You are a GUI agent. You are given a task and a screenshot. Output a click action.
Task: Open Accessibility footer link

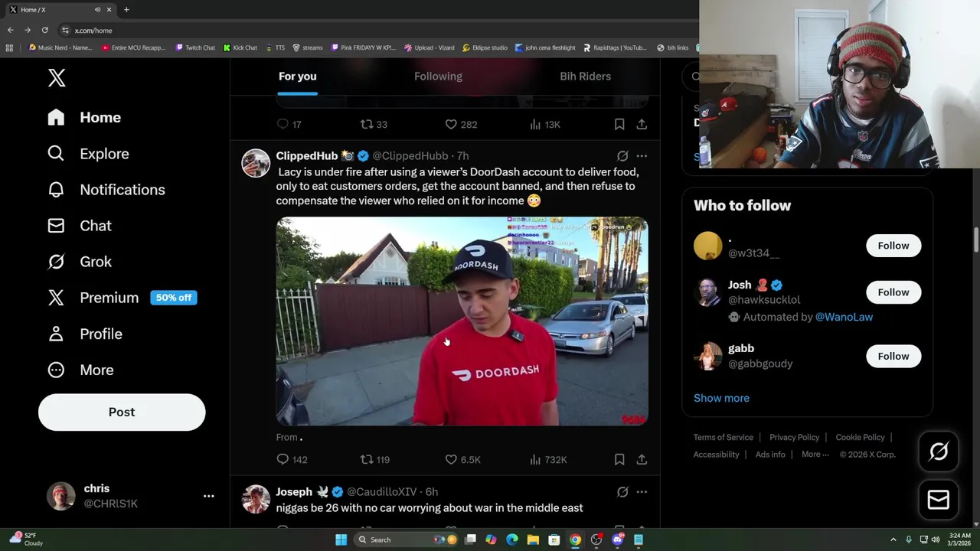click(716, 455)
